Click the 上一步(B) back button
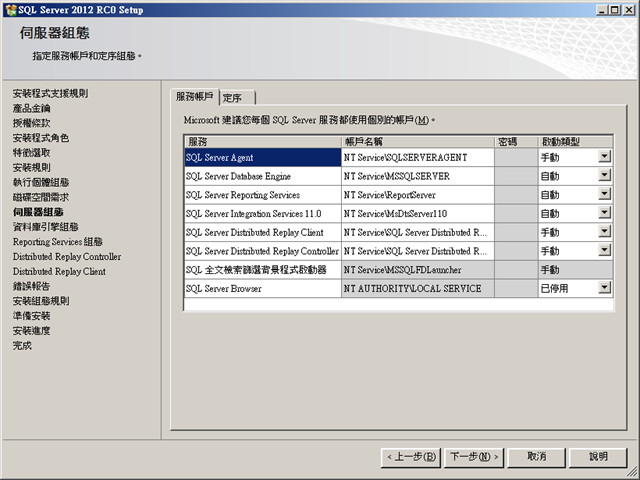The height and width of the screenshot is (480, 640). [411, 457]
